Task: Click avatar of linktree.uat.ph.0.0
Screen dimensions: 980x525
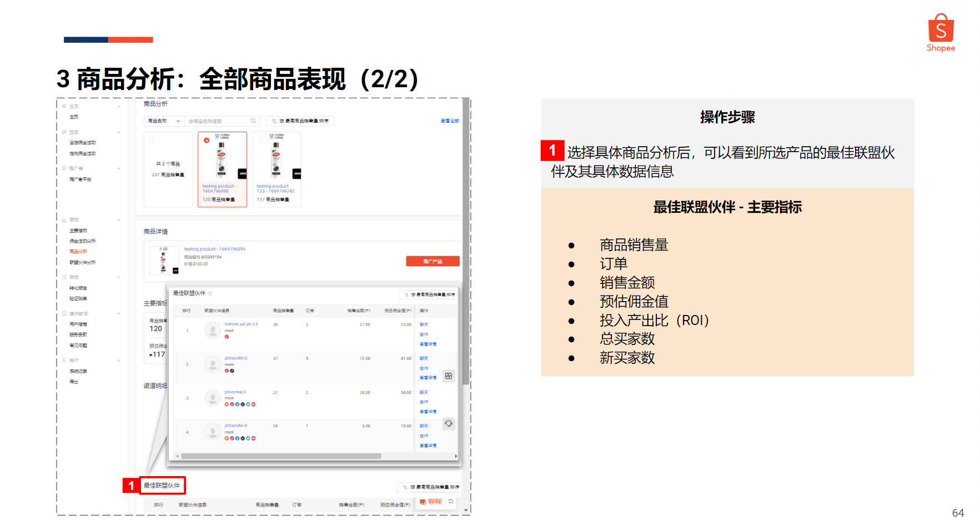Action: (x=212, y=331)
